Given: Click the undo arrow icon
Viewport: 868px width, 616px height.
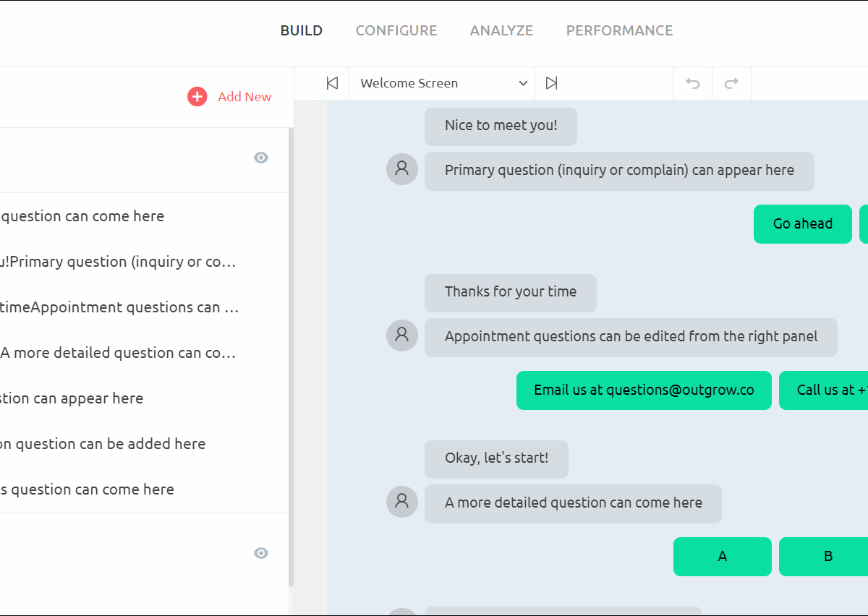Looking at the screenshot, I should click(693, 83).
